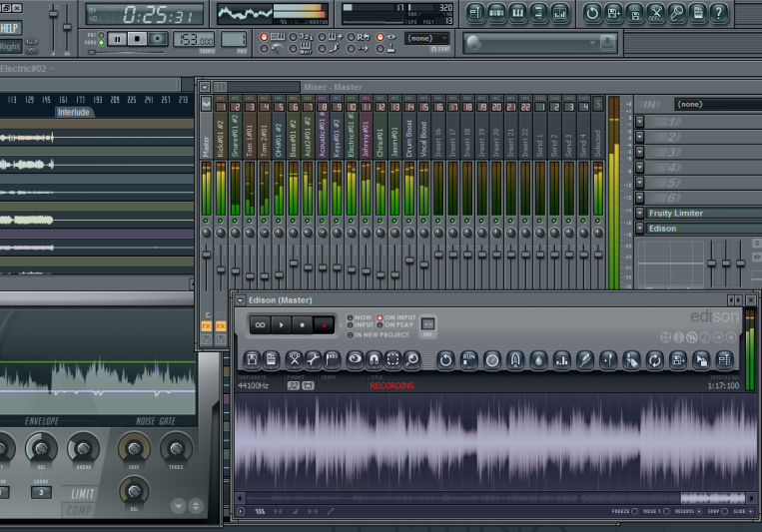Open Edison slot dropdown arrow in mixer
This screenshot has width=762, height=532.
click(639, 228)
